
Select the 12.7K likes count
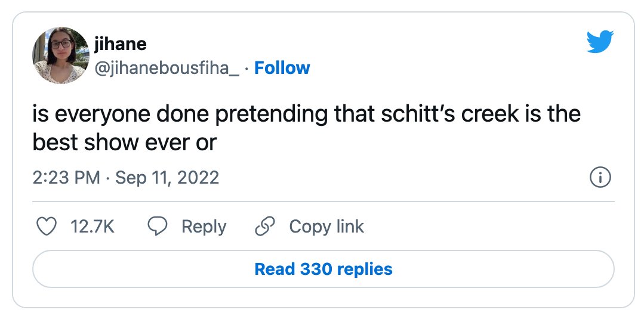coord(93,227)
